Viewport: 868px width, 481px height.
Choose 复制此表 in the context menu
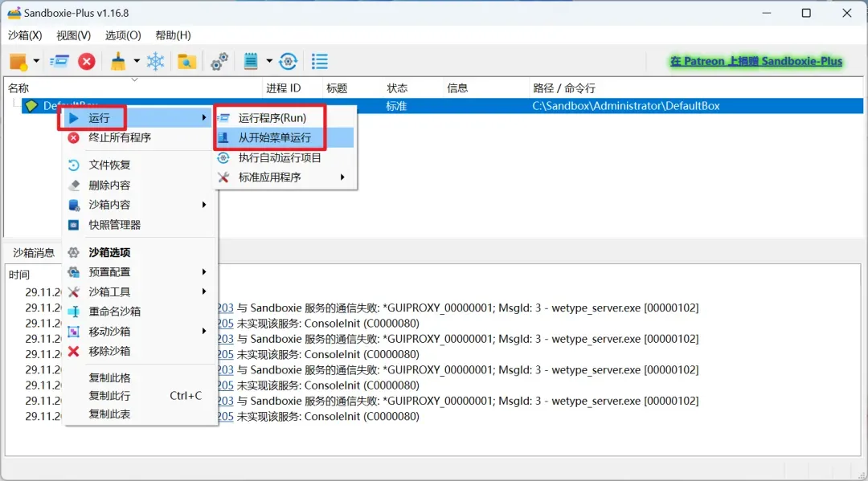pos(138,414)
